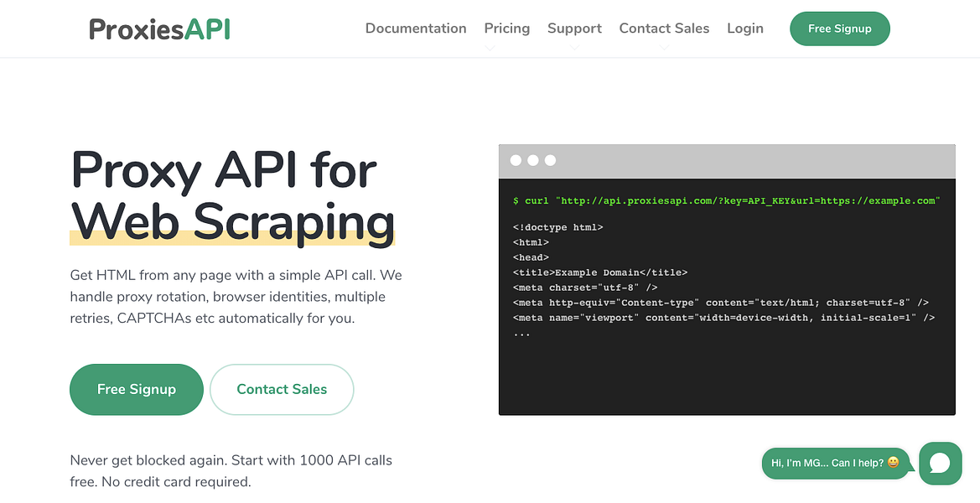This screenshot has height=503, width=980.
Task: Expand the chevron under Pricing
Action: coord(490,48)
